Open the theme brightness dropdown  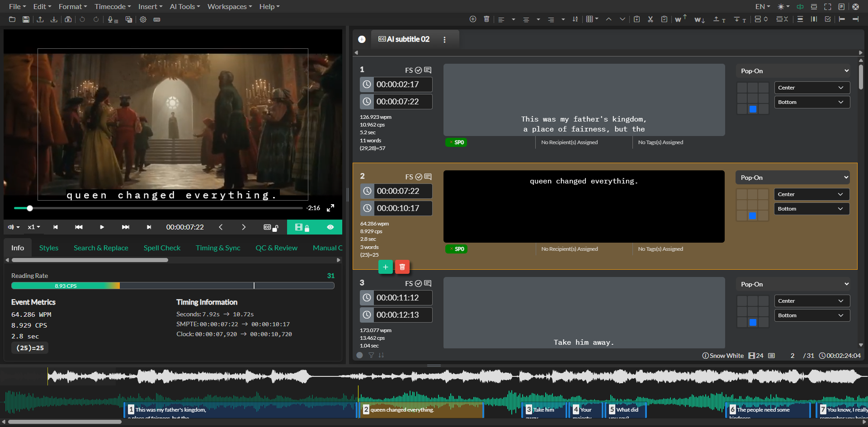[x=783, y=7]
